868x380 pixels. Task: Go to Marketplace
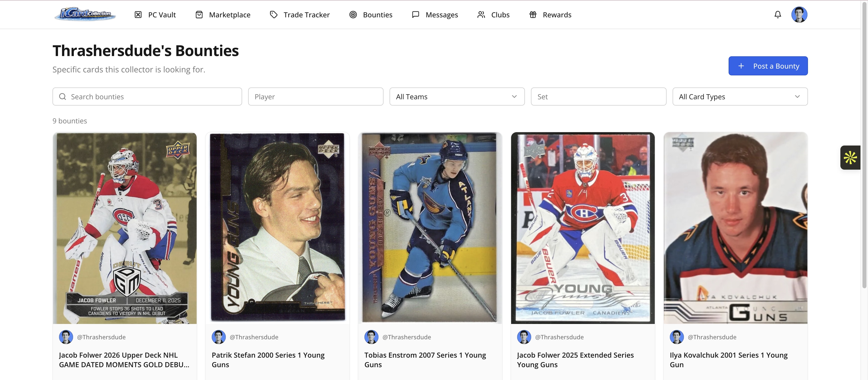coord(230,15)
